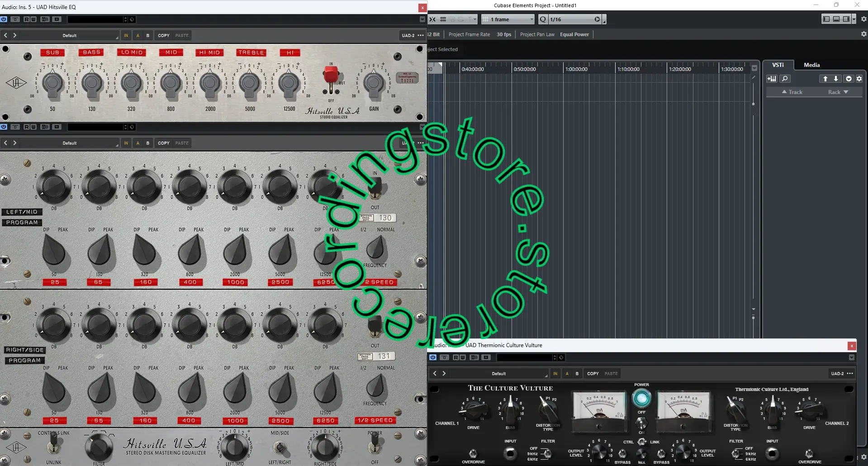
Task: Click Find Instruments magnifier in VSTi panel
Action: tap(785, 79)
